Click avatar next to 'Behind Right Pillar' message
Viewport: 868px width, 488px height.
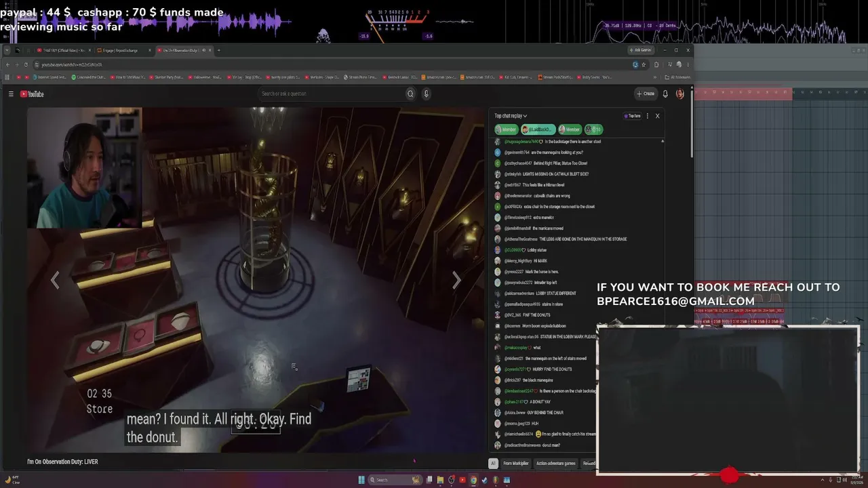coord(498,163)
